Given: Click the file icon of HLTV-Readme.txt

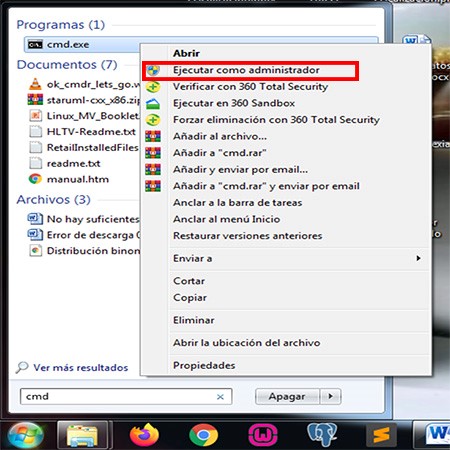Looking at the screenshot, I should 36,132.
